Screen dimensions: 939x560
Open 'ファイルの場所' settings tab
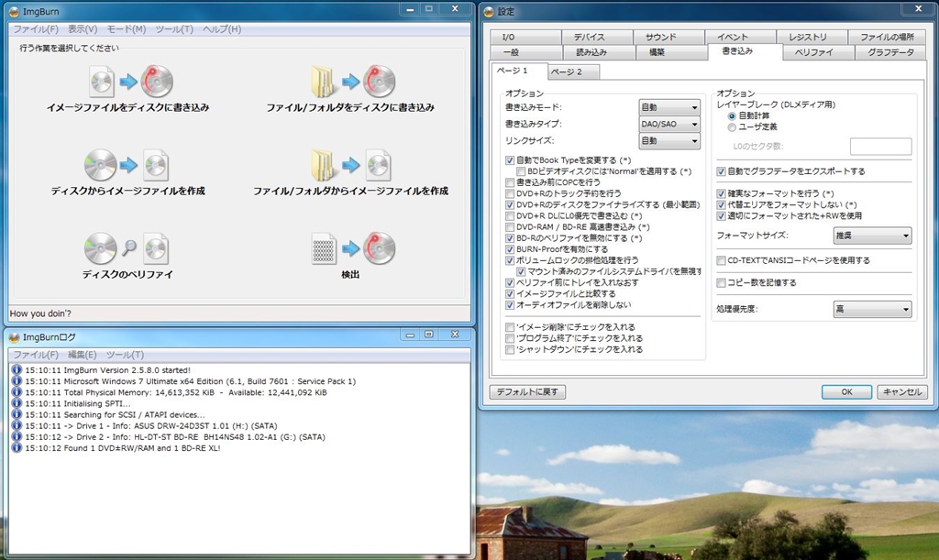(888, 37)
